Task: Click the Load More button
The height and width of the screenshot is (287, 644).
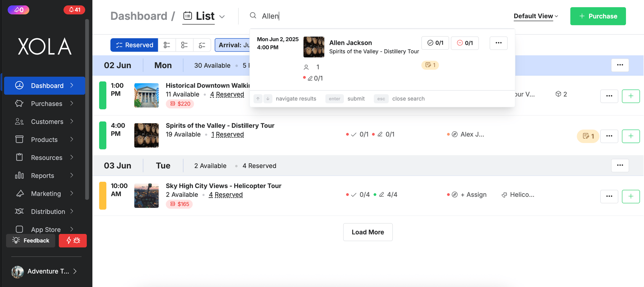Action: tap(368, 232)
